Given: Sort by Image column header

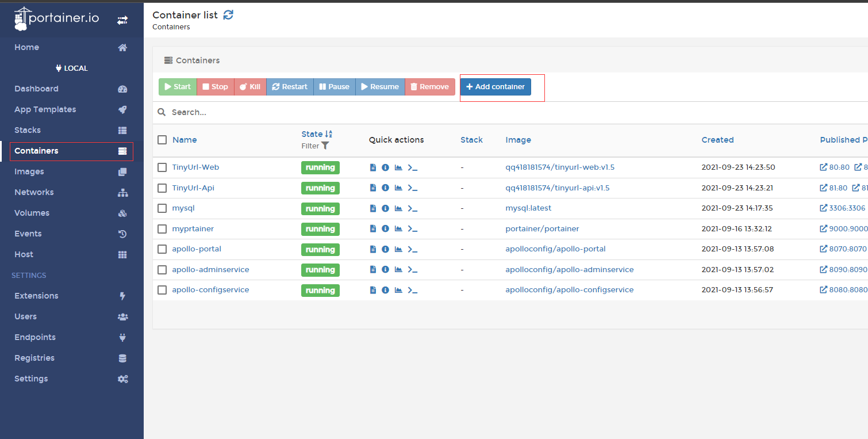Looking at the screenshot, I should click(519, 140).
